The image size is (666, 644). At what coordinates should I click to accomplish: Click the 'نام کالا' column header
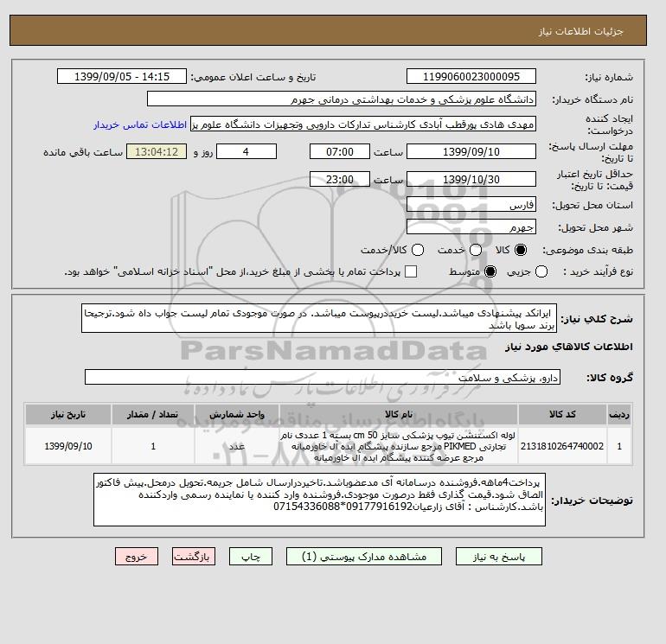tap(399, 414)
